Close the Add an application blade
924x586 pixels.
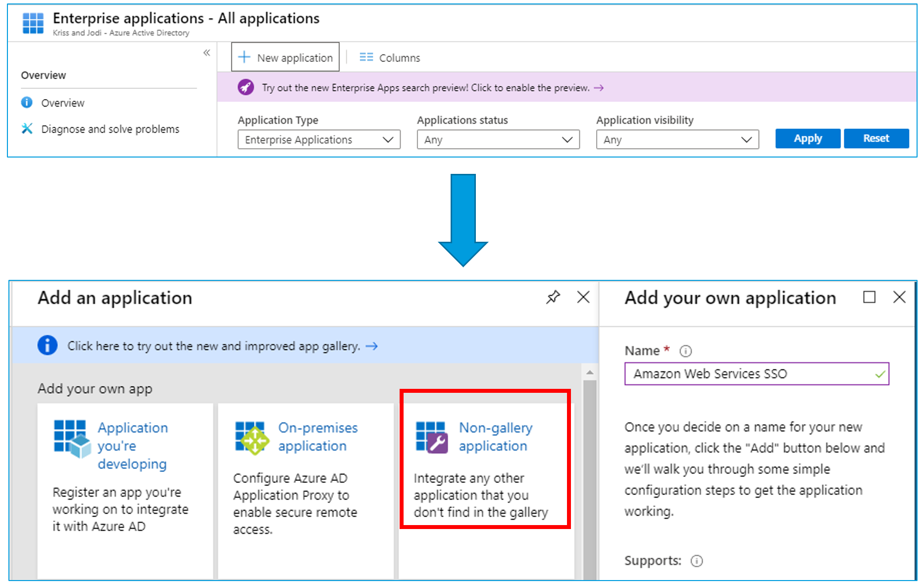(x=583, y=297)
